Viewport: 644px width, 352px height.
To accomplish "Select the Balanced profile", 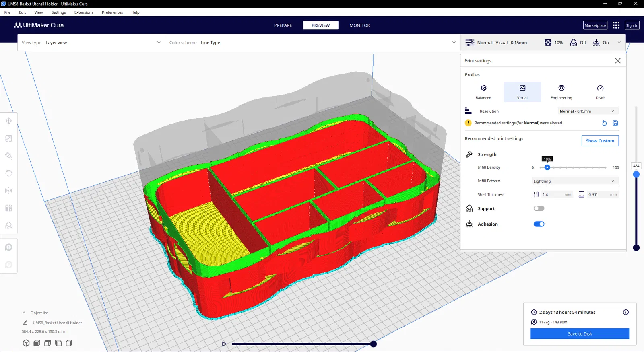I will tap(483, 92).
